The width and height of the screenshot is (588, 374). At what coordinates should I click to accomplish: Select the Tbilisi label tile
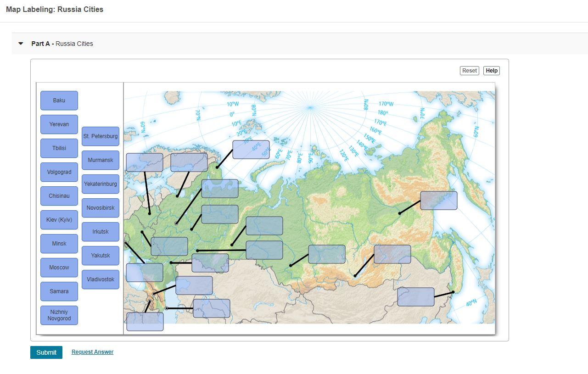pos(59,148)
